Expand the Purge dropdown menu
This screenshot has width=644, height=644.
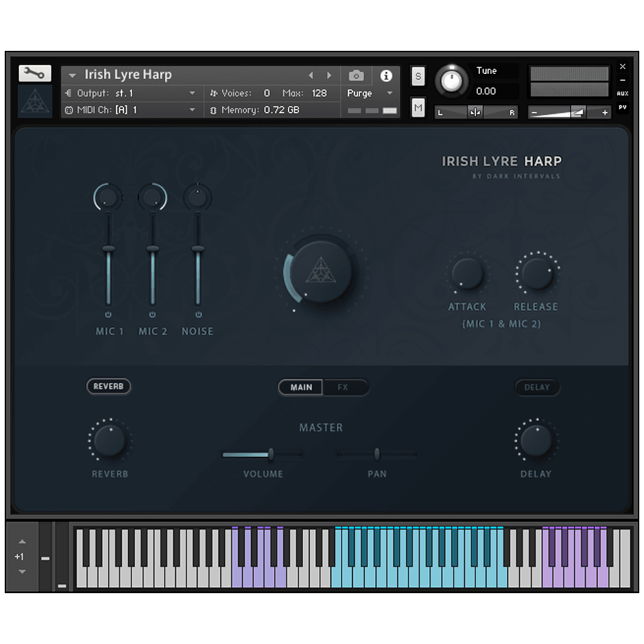(x=389, y=94)
